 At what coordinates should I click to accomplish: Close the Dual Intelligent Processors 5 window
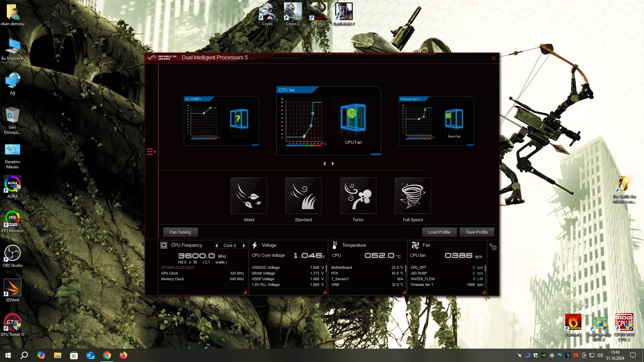coord(493,58)
